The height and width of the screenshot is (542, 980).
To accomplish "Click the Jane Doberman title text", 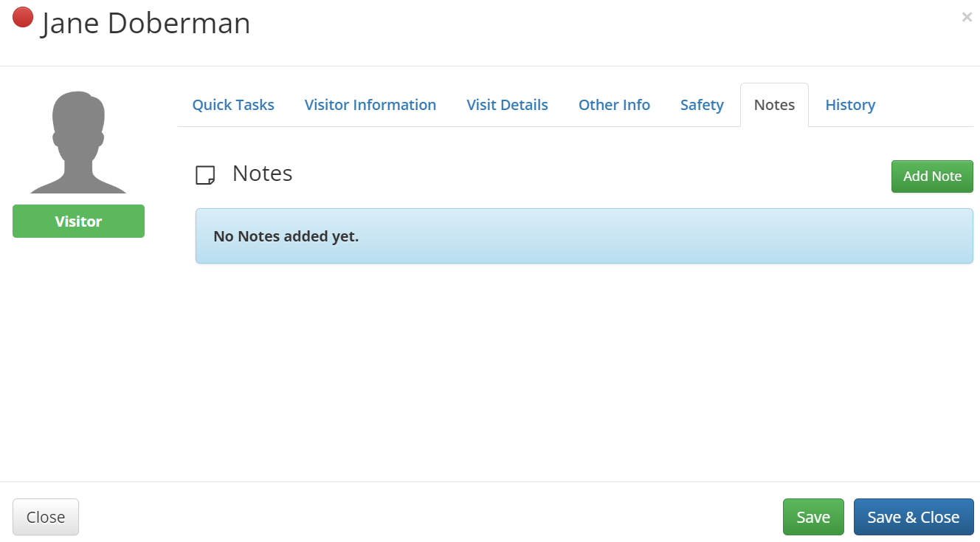I will 146,24.
